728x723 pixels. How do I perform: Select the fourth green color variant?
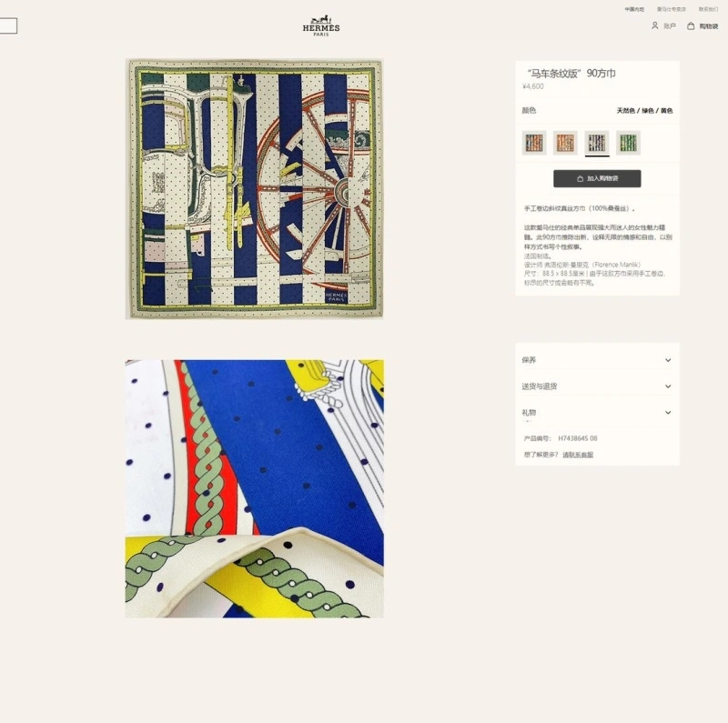[x=628, y=143]
